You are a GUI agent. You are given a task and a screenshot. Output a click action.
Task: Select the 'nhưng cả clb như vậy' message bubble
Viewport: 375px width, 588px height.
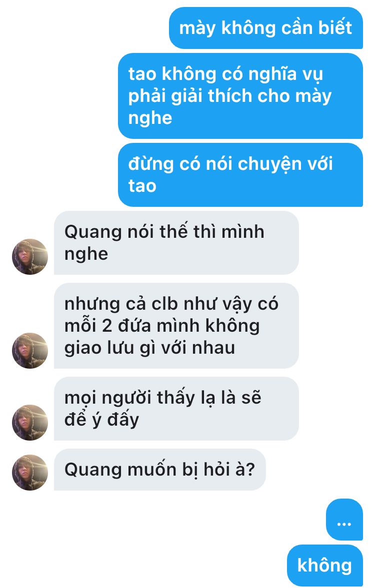(x=176, y=326)
